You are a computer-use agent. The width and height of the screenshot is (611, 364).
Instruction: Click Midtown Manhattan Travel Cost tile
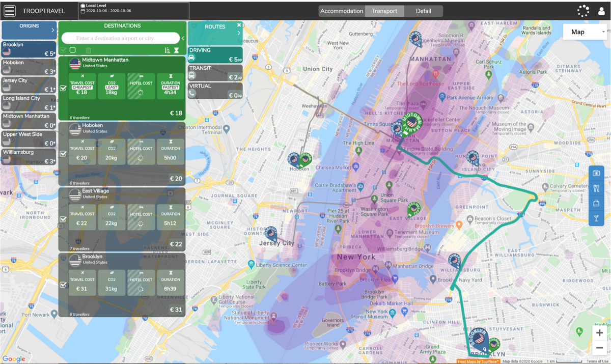tap(82, 86)
